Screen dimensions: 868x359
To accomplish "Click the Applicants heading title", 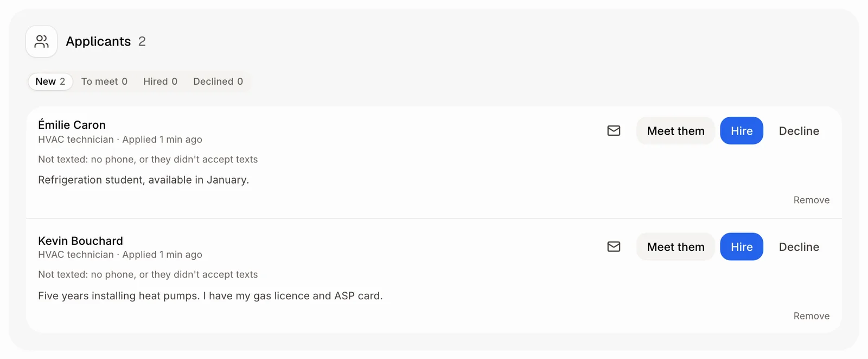I will click(x=98, y=41).
